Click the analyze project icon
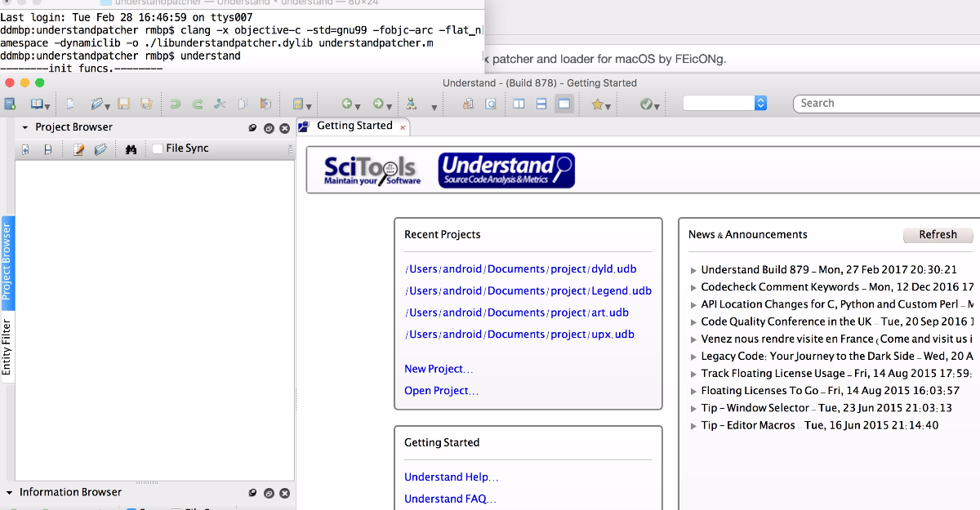The image size is (980, 510). point(298,104)
